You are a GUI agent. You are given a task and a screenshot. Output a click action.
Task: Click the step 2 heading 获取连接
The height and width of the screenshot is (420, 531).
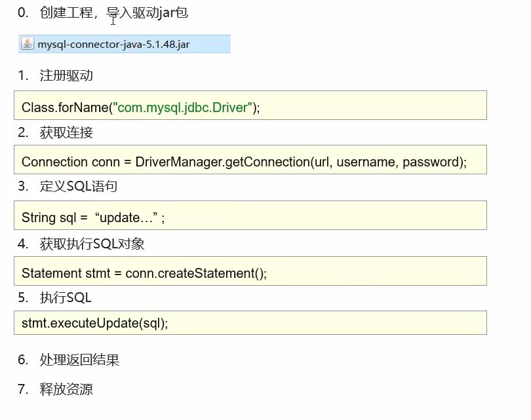click(66, 132)
